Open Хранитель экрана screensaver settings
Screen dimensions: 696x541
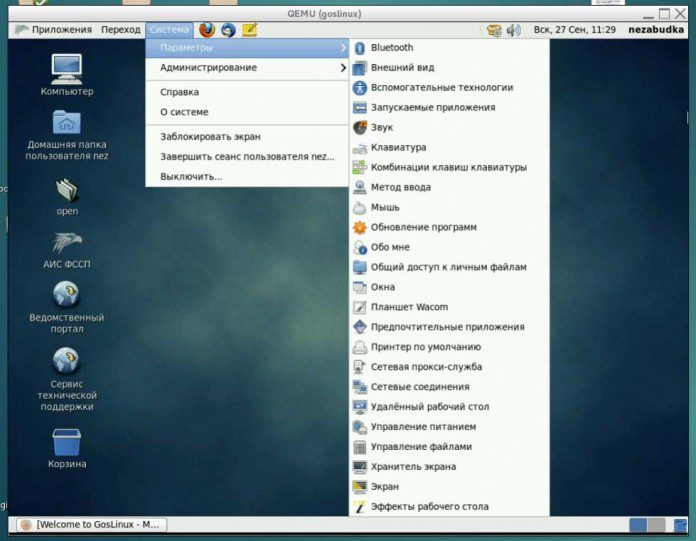pyautogui.click(x=449, y=467)
